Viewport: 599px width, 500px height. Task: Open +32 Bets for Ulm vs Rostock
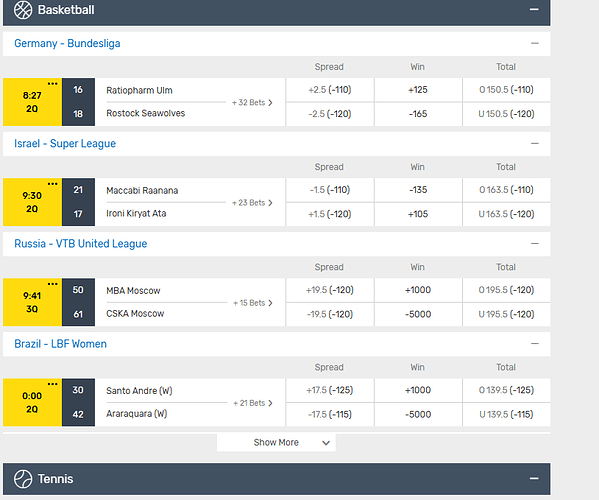(252, 102)
